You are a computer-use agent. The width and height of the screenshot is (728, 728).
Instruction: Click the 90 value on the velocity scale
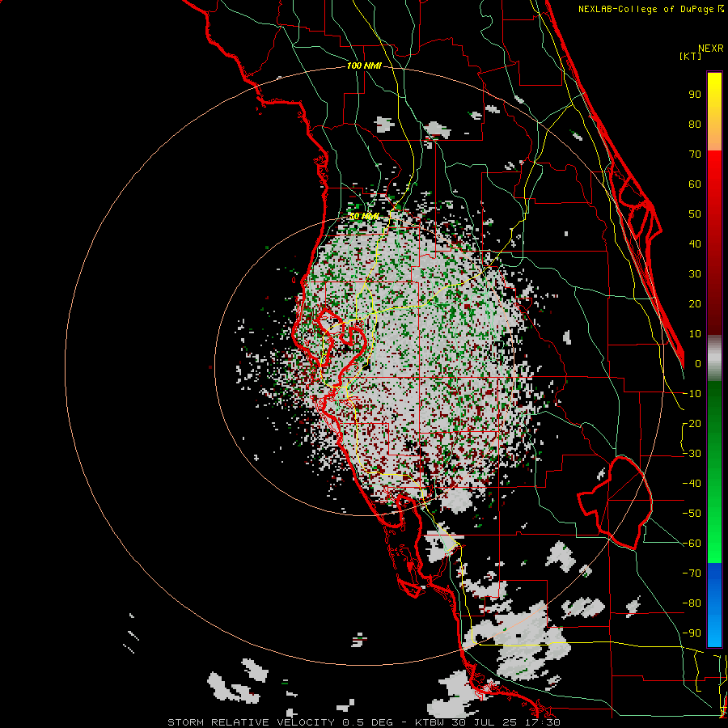click(695, 95)
